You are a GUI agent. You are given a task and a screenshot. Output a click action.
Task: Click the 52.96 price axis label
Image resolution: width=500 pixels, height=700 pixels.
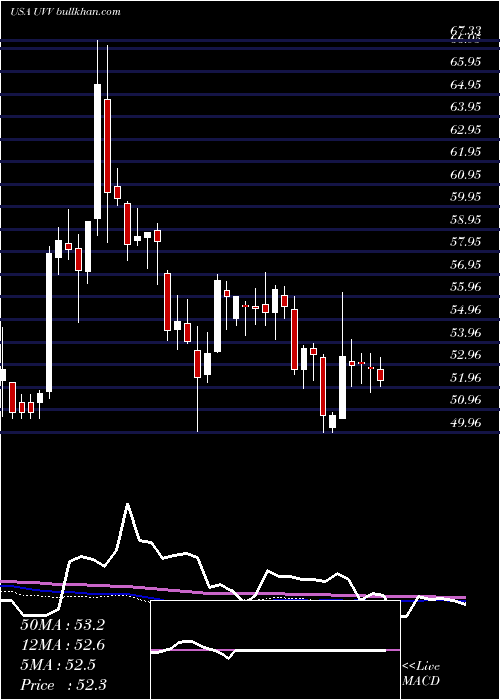tap(466, 354)
